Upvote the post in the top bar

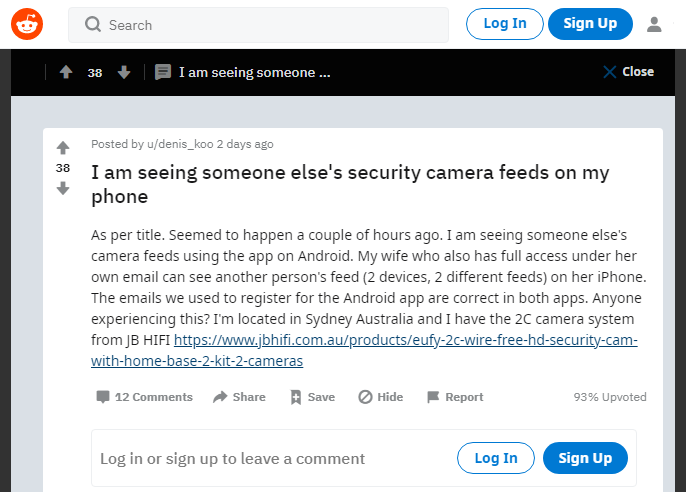(x=66, y=72)
